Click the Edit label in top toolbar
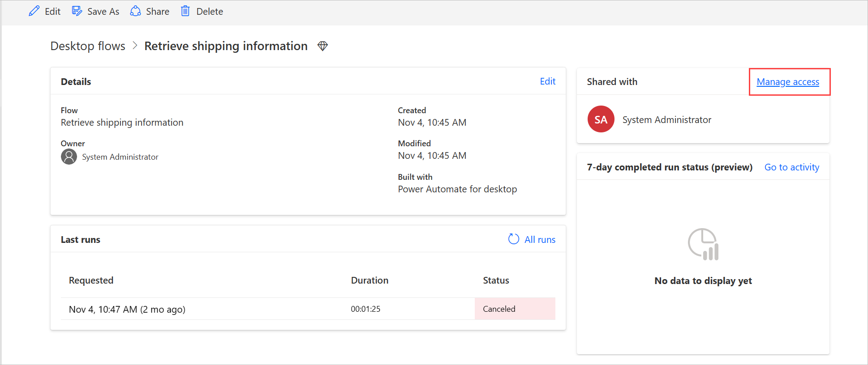Viewport: 868px width, 365px height. tap(52, 12)
